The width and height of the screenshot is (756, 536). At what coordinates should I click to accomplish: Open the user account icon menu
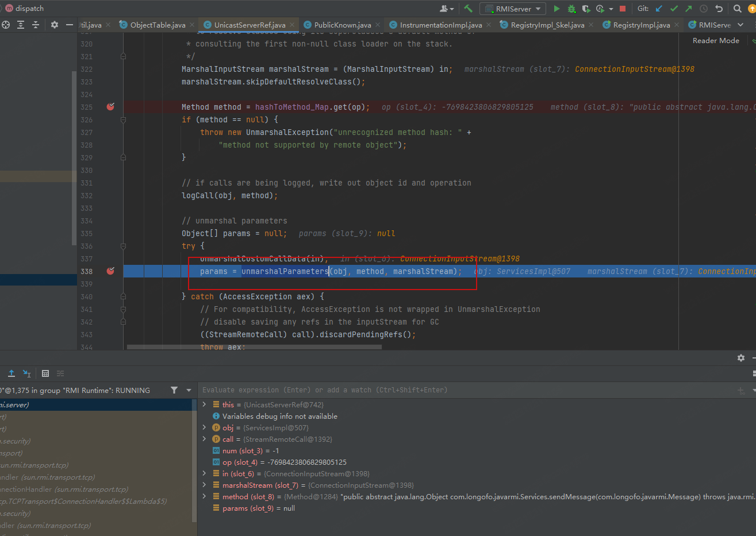446,9
